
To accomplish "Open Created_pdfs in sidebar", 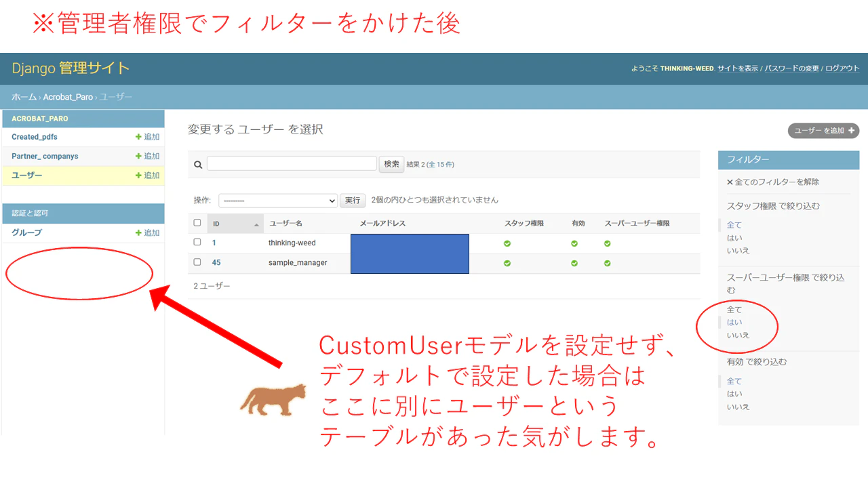I will tap(35, 137).
